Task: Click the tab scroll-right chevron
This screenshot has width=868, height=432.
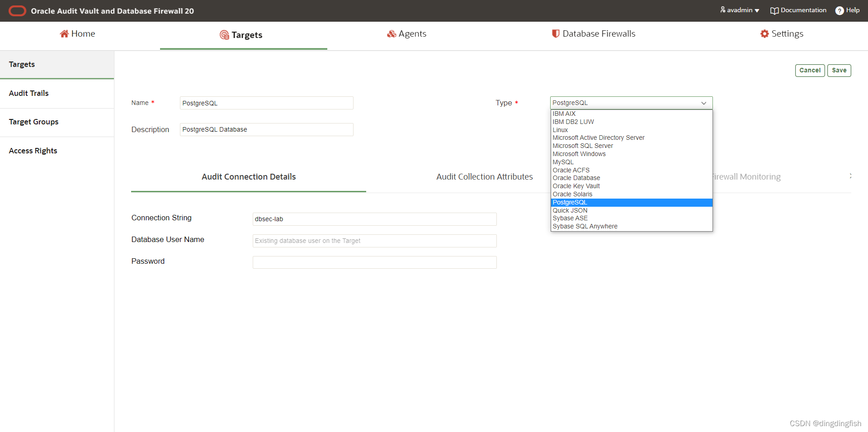Action: point(850,176)
